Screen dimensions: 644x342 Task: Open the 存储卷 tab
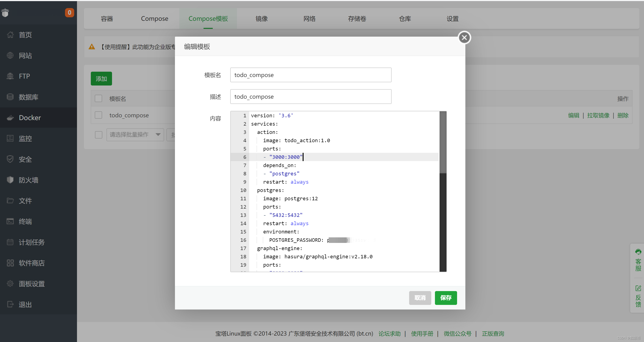tap(357, 18)
